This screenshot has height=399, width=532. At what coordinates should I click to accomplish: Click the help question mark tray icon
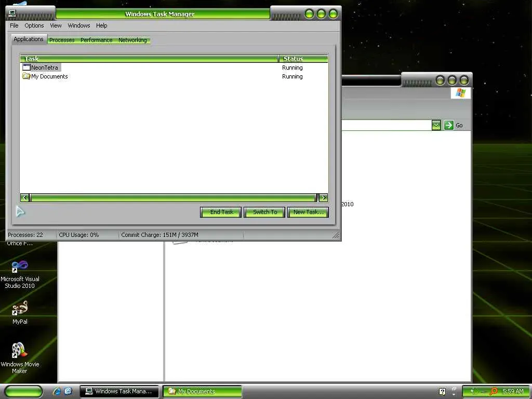443,392
